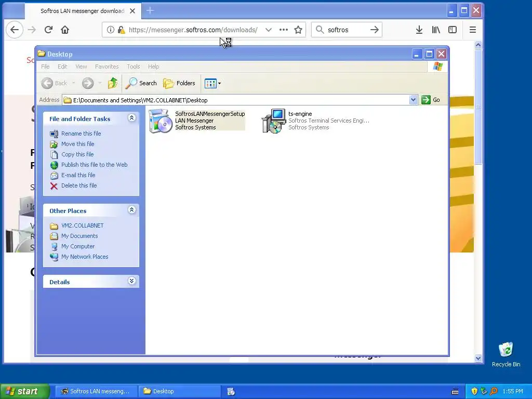This screenshot has width=532, height=399.
Task: Click the Windows Start button
Action: tap(25, 391)
